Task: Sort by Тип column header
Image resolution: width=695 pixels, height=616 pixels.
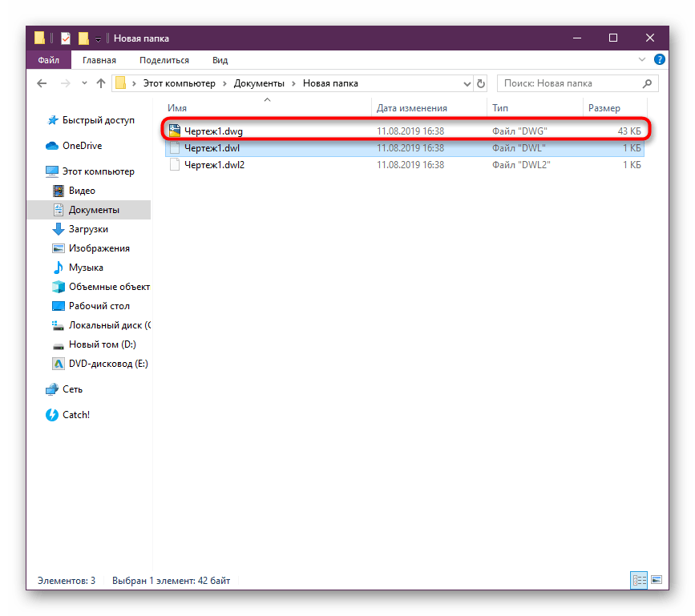Action: [500, 108]
